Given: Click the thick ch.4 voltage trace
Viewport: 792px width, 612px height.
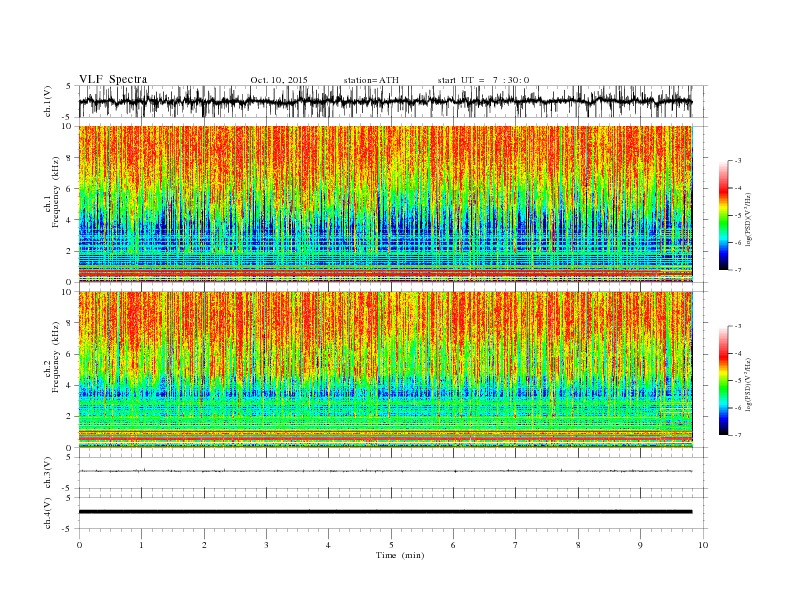Looking at the screenshot, I should [x=385, y=512].
